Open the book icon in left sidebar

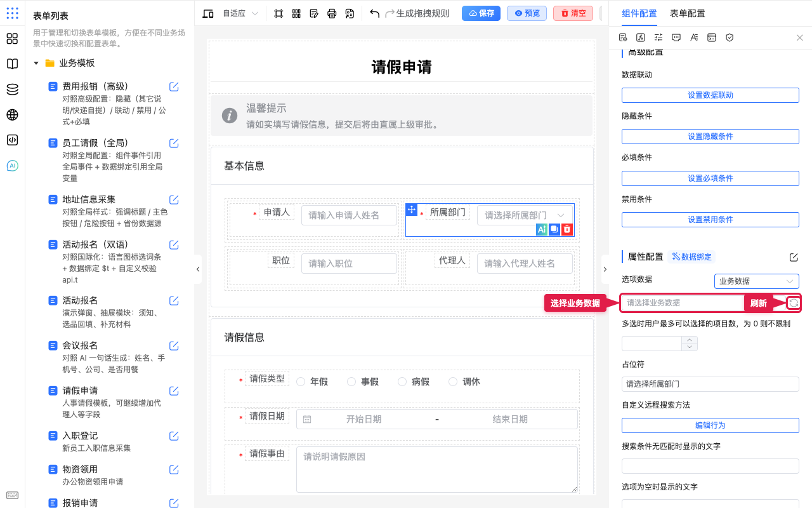click(12, 64)
